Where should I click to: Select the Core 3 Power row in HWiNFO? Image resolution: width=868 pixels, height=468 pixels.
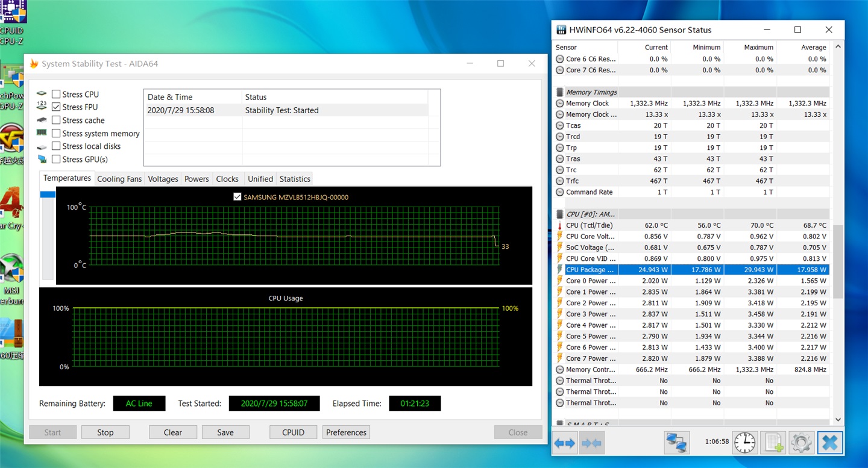691,314
